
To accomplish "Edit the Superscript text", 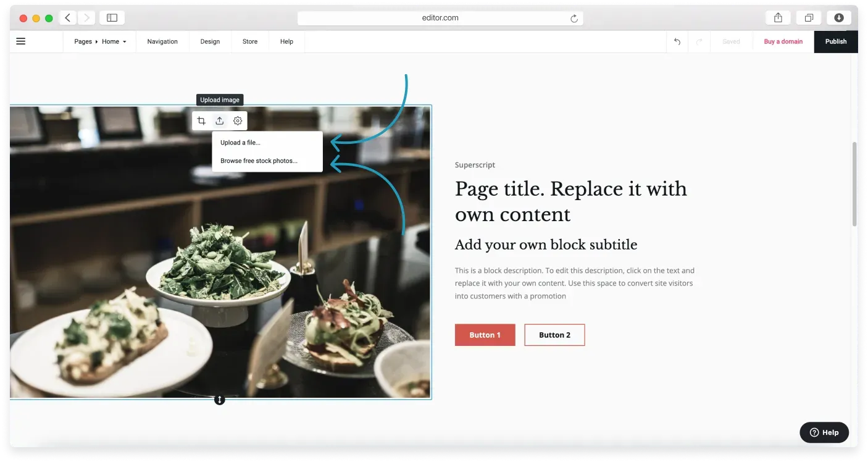I will (x=475, y=165).
